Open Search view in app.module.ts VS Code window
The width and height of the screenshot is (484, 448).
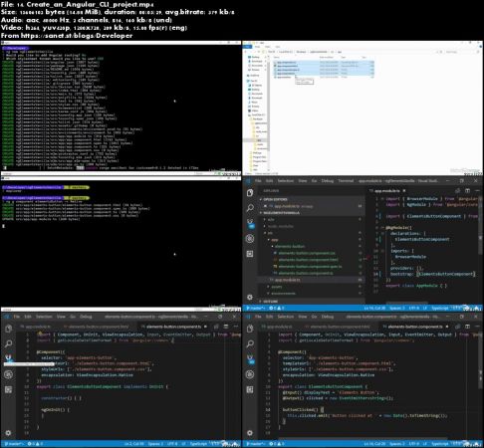tap(250, 208)
